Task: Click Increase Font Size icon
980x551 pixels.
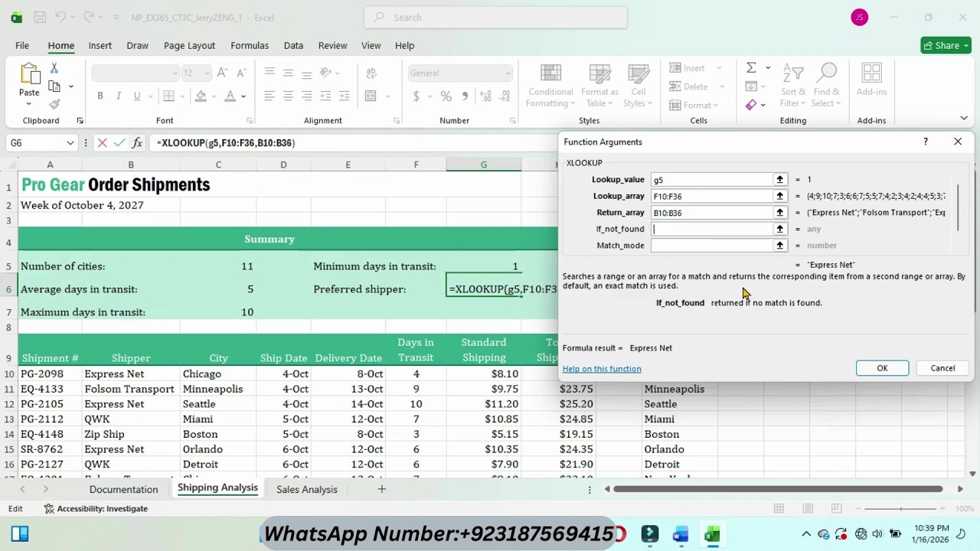Action: [222, 73]
